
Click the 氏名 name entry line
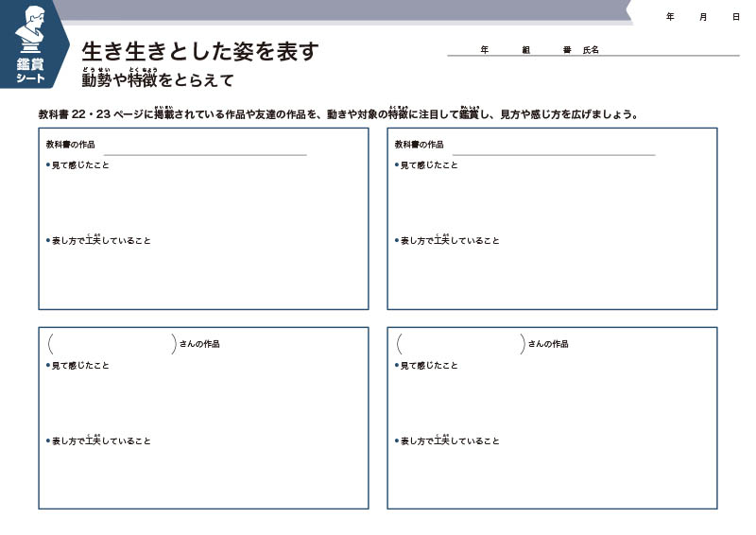(661, 51)
